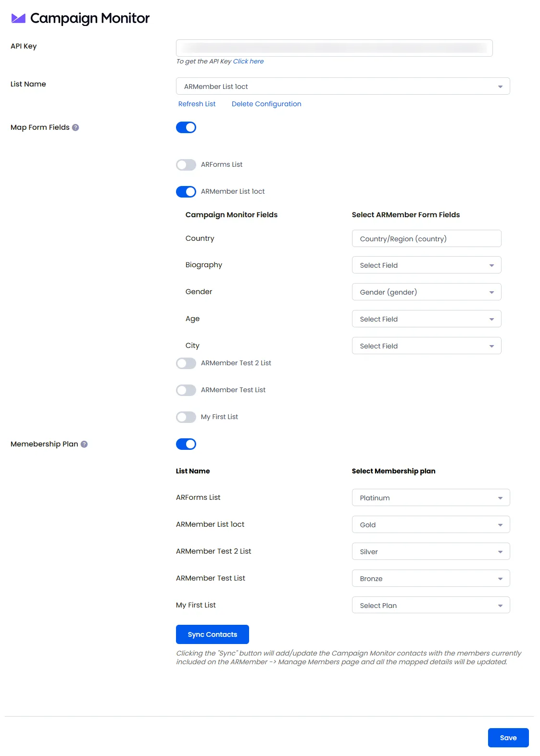Enable the ARMember Test 2 List toggle
Screen dimensions: 540x756
186,363
